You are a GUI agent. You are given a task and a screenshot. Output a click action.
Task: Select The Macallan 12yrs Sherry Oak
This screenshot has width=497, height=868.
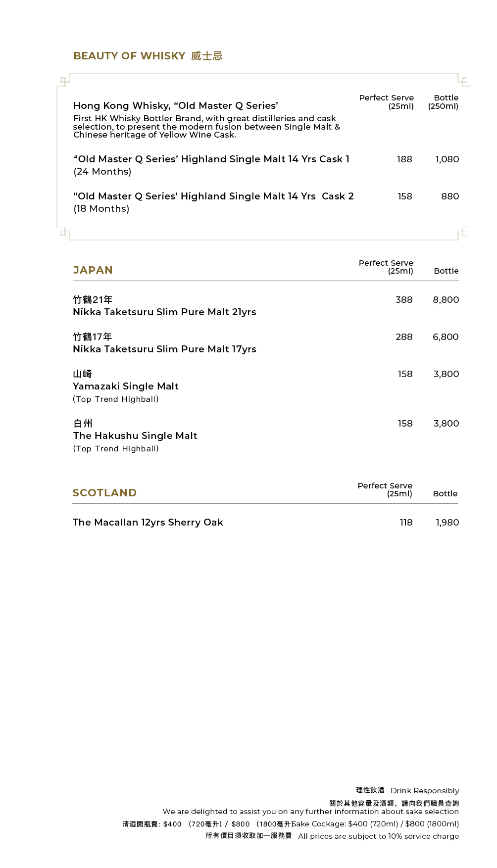(x=148, y=523)
